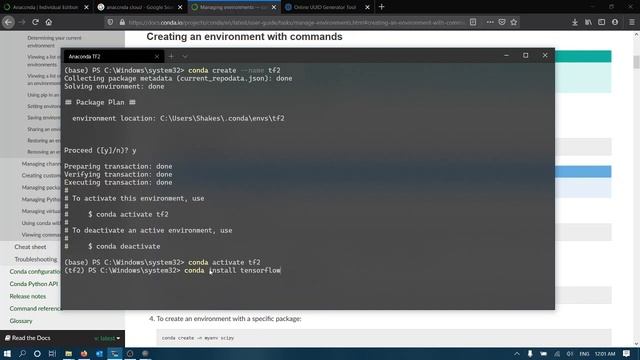Open Firefox hamburger menu
Image resolution: width=640 pixels, height=360 pixels.
coord(632,22)
